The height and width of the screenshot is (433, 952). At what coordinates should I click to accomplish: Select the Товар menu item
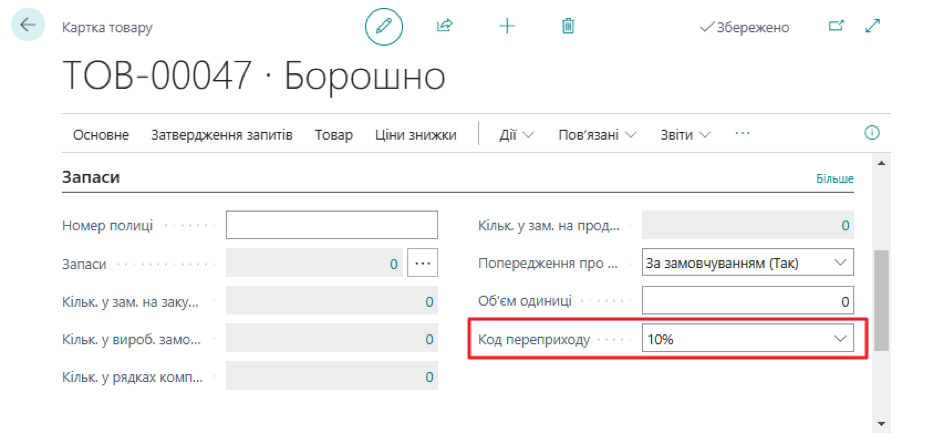[x=333, y=135]
